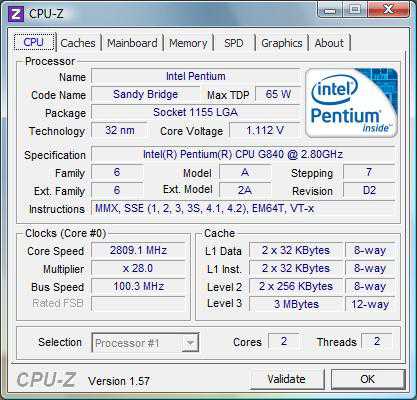Click the Validate button
This screenshot has height=400, width=417.
287,379
